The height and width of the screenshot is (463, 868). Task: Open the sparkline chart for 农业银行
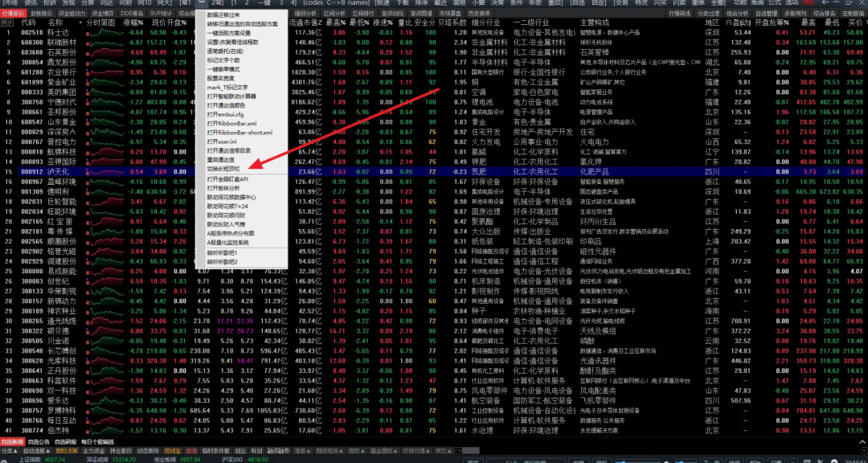107,72
